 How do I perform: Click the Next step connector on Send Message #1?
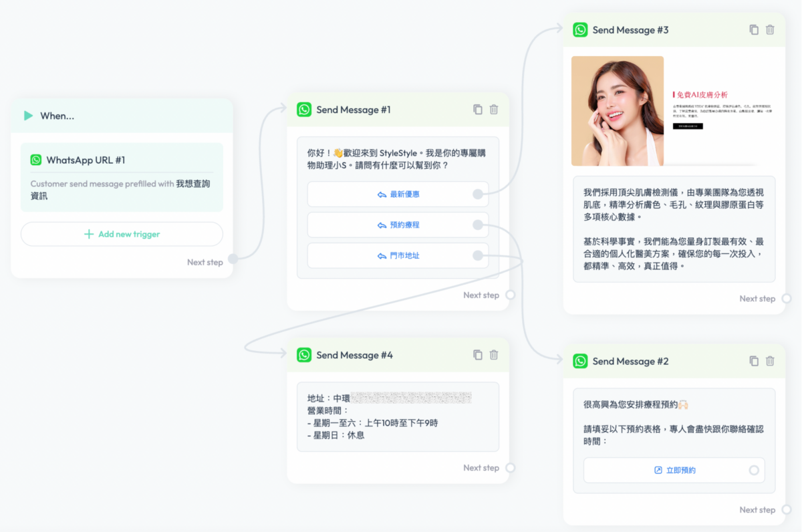[510, 294]
